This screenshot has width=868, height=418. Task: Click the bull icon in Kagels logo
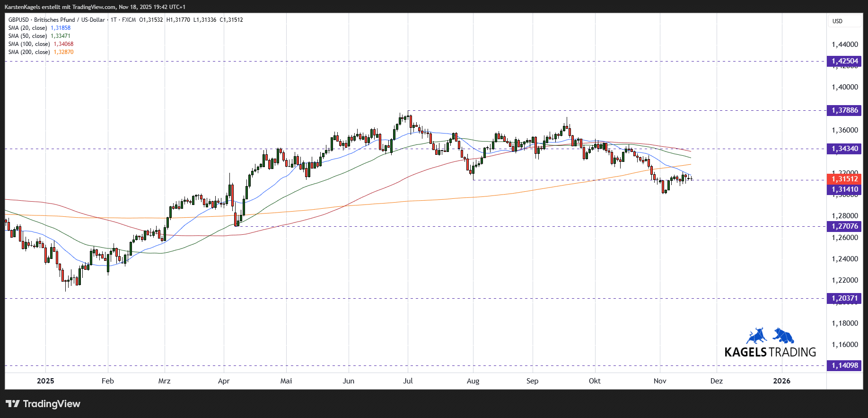(x=757, y=336)
